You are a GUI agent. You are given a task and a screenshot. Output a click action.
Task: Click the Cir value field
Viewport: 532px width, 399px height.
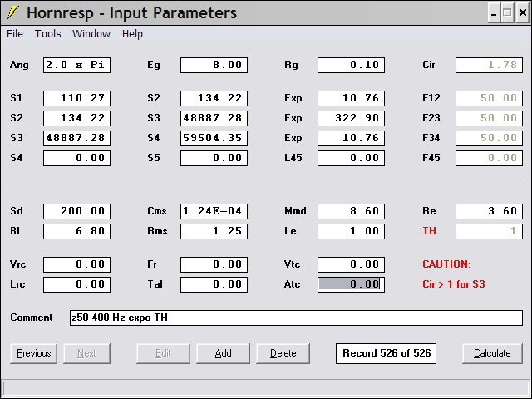point(489,65)
